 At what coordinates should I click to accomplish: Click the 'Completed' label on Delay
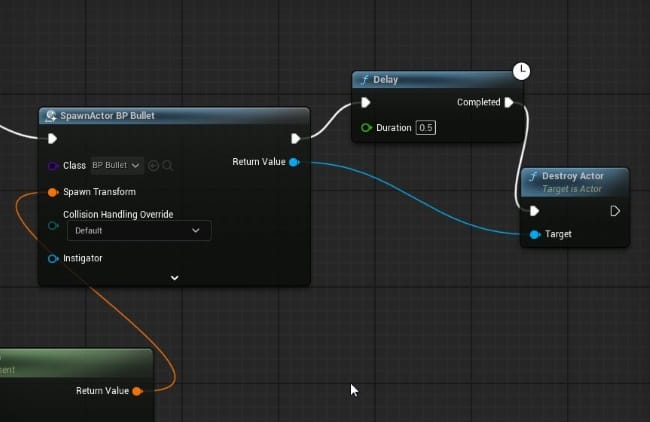click(x=478, y=102)
